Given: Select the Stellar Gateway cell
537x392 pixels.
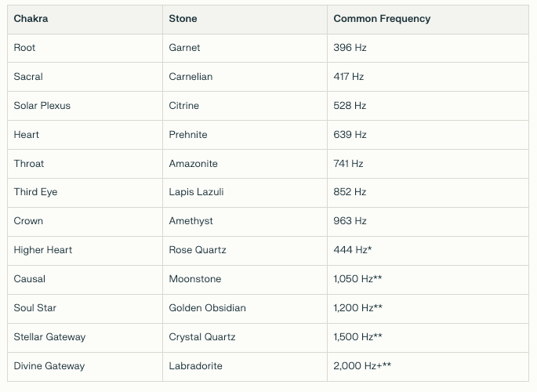Looking at the screenshot, I should click(x=49, y=337).
